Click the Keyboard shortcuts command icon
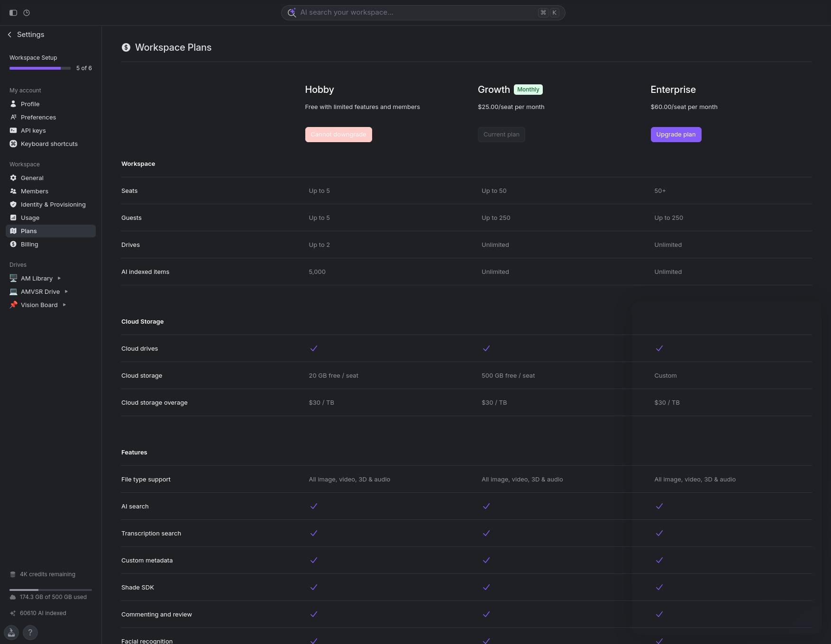The width and height of the screenshot is (831, 644). pos(13,144)
